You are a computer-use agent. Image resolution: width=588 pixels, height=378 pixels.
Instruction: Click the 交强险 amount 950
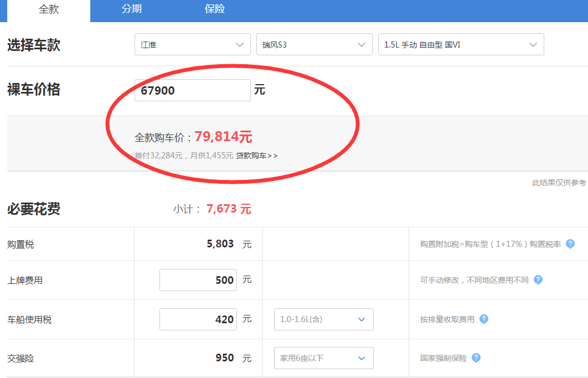(x=225, y=358)
